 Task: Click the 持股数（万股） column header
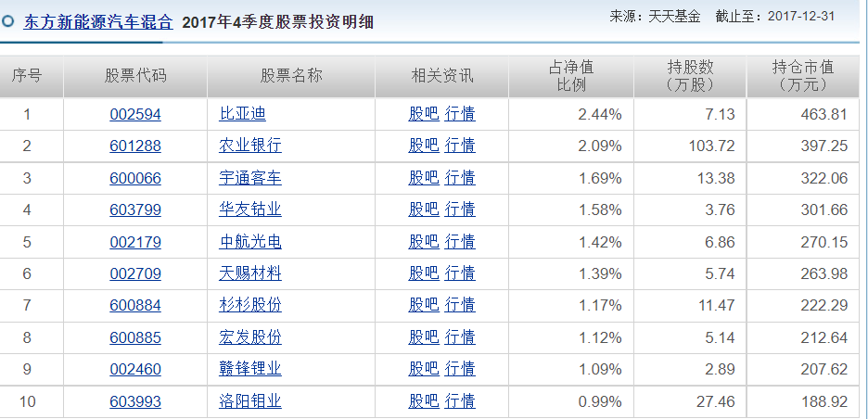(690, 76)
